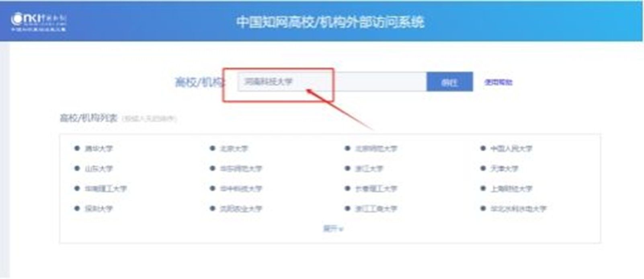Select 清华大学 from the list
This screenshot has width=644, height=279.
point(98,149)
